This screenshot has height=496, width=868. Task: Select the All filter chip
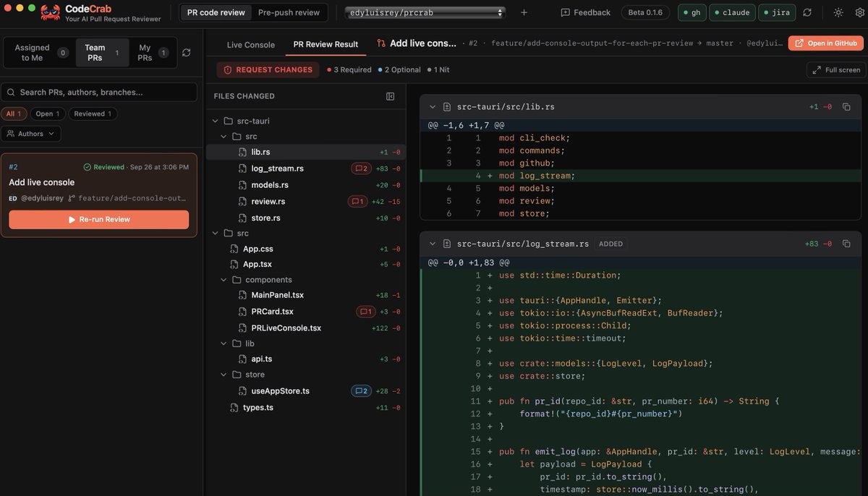14,114
